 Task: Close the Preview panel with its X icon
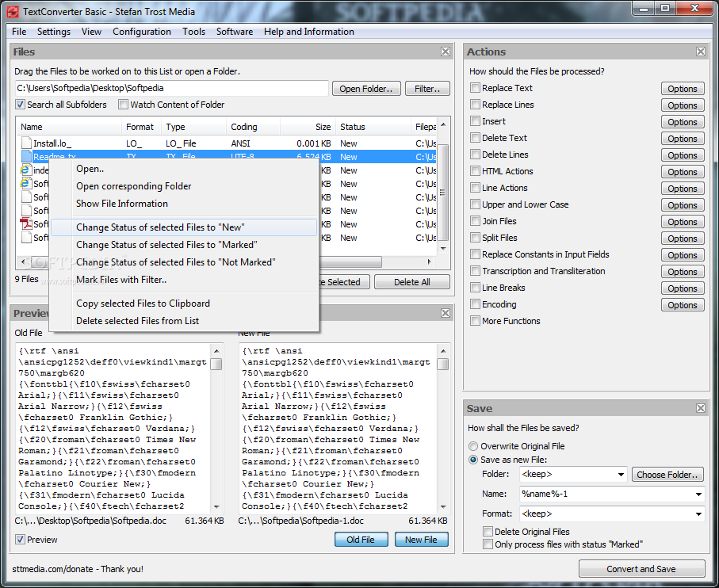pyautogui.click(x=446, y=313)
